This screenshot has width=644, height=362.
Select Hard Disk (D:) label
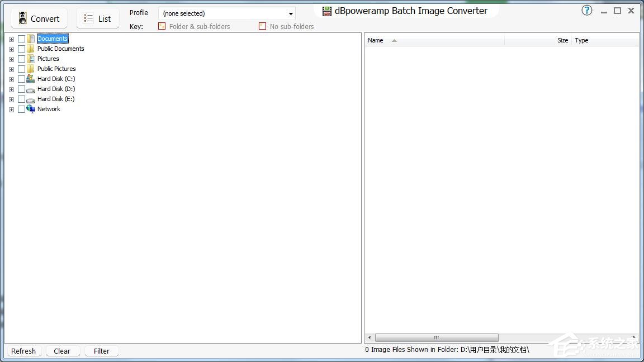56,89
